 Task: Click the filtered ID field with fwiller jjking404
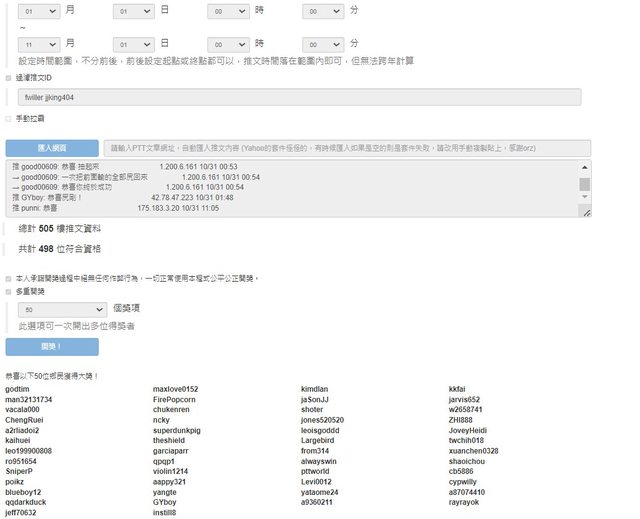(x=300, y=97)
